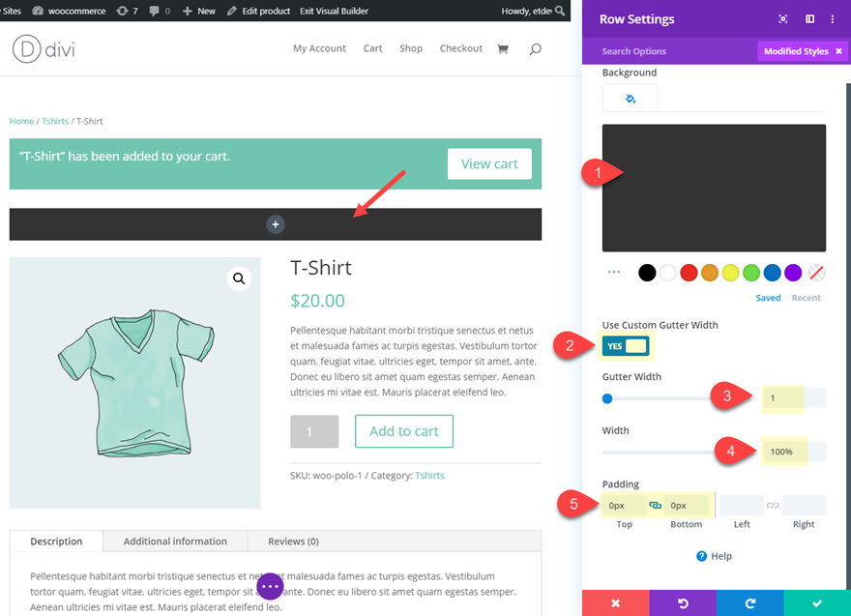
Task: Snap Row Settings modal to sidebar
Action: click(x=809, y=19)
